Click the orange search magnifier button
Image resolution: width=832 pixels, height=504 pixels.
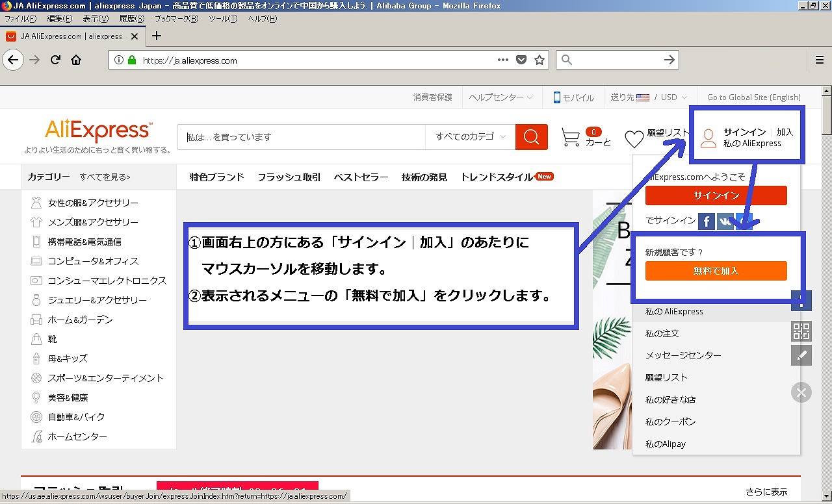pyautogui.click(x=532, y=137)
